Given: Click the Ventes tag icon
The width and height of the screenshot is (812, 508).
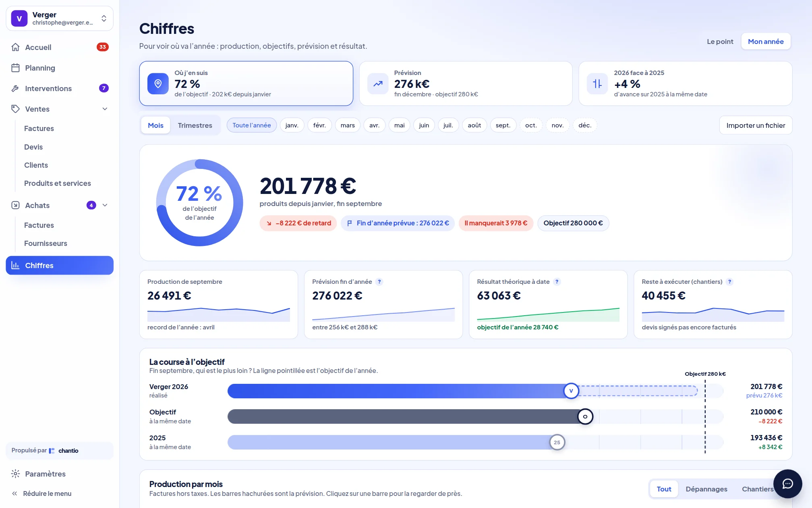Looking at the screenshot, I should click(x=15, y=109).
